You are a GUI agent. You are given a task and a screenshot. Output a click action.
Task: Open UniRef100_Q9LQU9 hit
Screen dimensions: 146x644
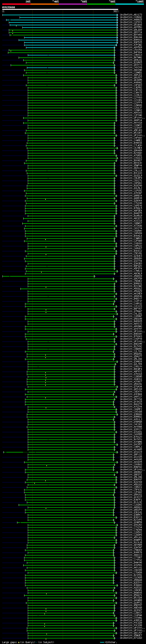tap(131, 30)
